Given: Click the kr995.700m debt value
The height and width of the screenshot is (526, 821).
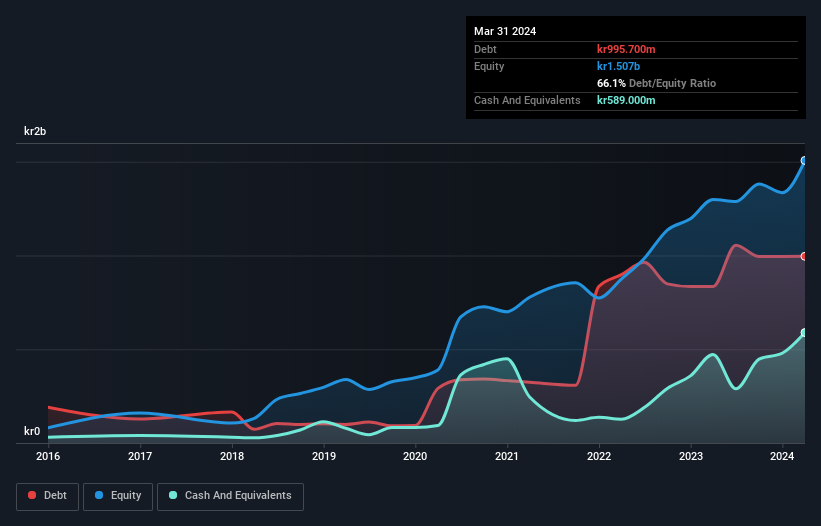Looking at the screenshot, I should (626, 49).
